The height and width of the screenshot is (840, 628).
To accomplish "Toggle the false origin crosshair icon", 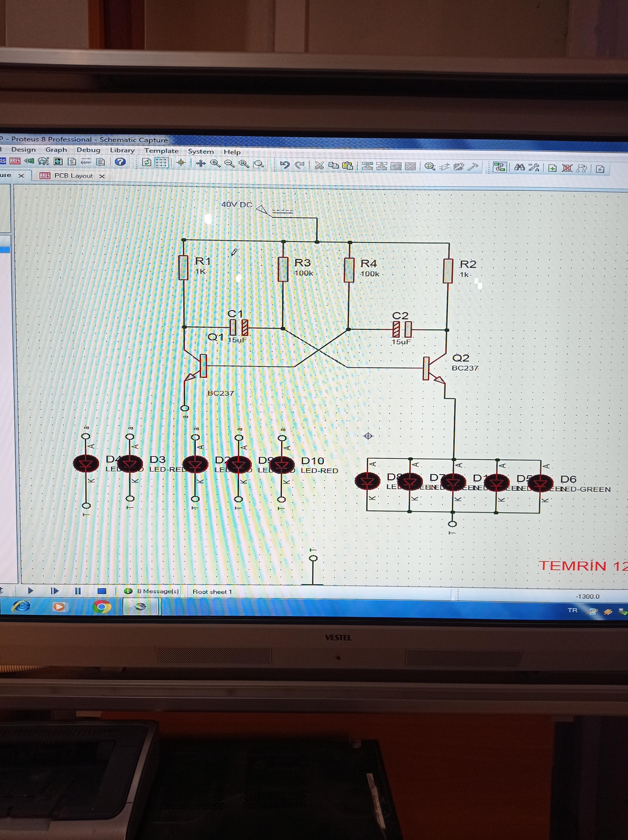I will [181, 163].
